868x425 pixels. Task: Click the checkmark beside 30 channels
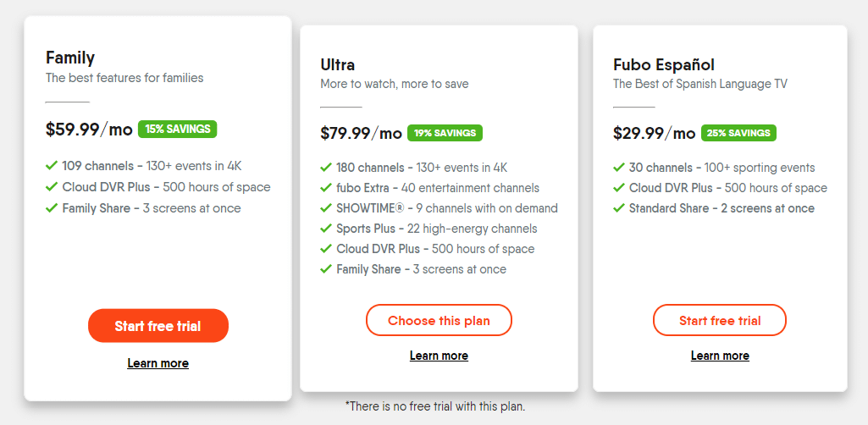(619, 168)
